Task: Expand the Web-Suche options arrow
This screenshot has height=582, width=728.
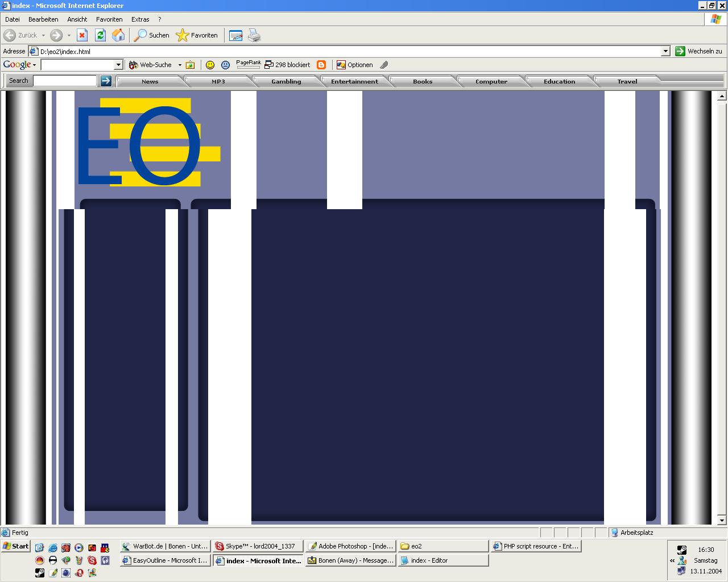Action: 180,65
